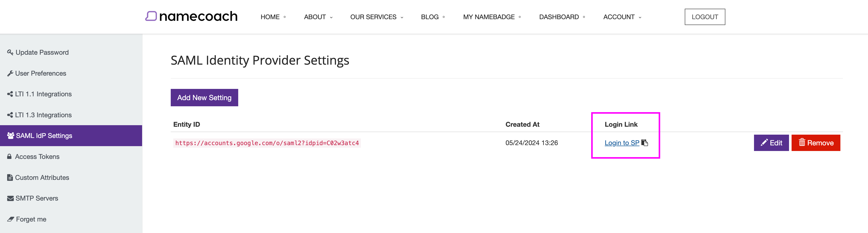
Task: Click the share icon beside LTI 1.1 Integrations
Action: [10, 94]
